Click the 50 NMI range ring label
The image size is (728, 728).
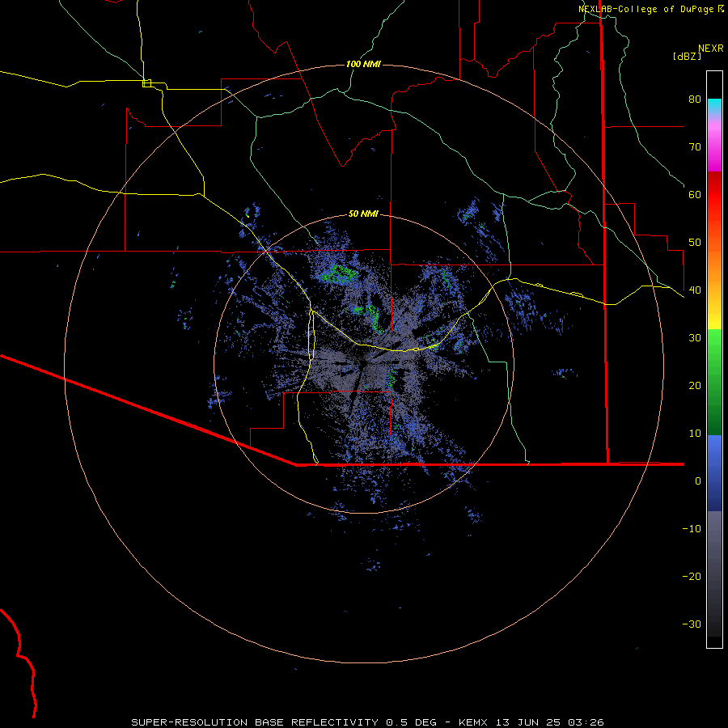(363, 214)
